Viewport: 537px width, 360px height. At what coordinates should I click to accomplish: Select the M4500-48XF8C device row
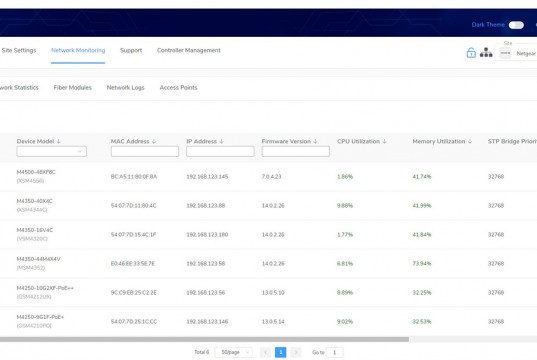[268, 177]
